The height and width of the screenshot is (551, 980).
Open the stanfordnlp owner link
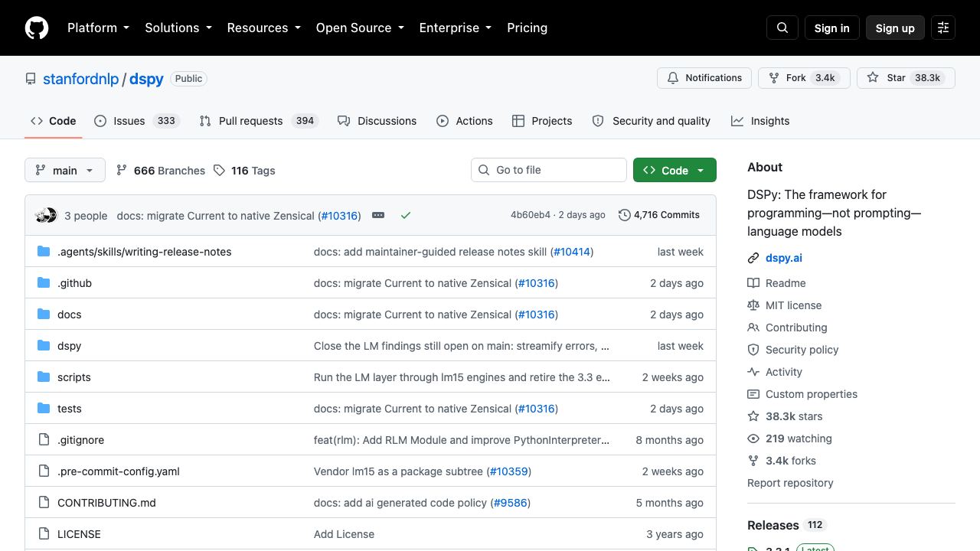coord(80,79)
